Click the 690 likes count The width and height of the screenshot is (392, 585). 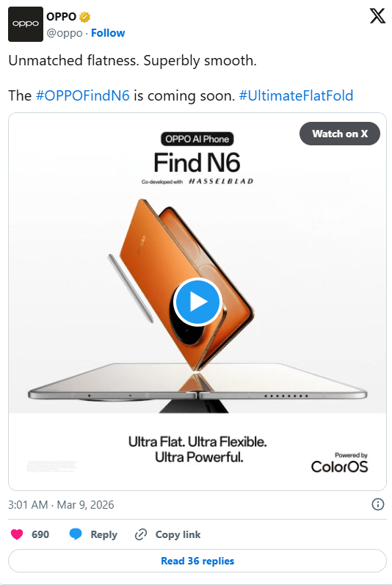(40, 534)
